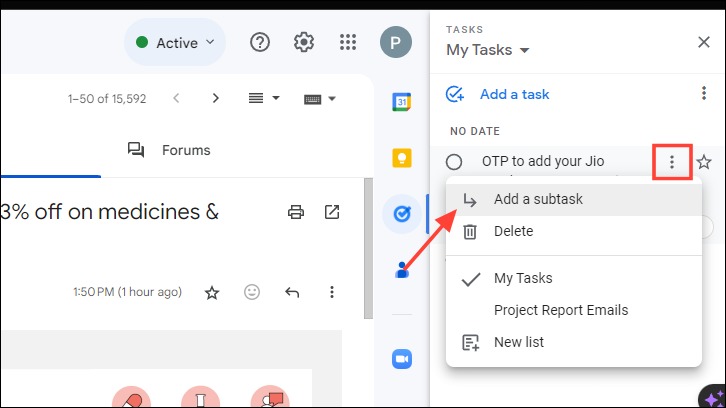Screen dimensions: 726x408
Task: Select the Tasks icon in side panel
Action: pos(402,214)
